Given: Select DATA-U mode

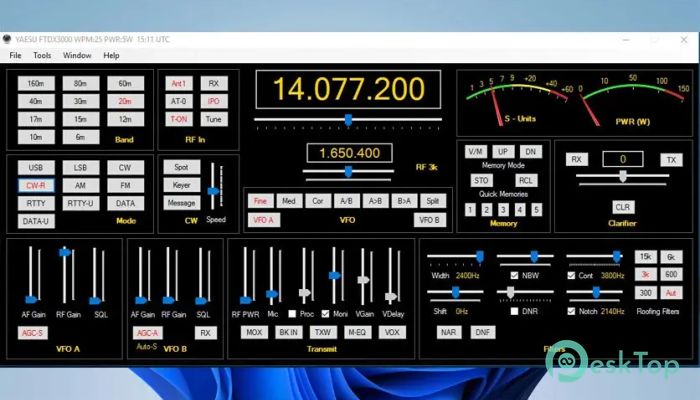Looking at the screenshot, I should tap(36, 221).
